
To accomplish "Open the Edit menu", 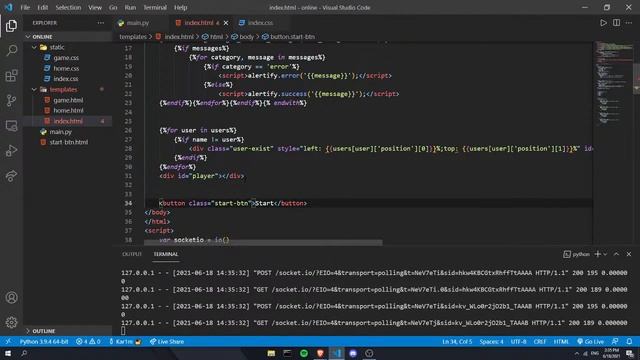I will [x=42, y=7].
